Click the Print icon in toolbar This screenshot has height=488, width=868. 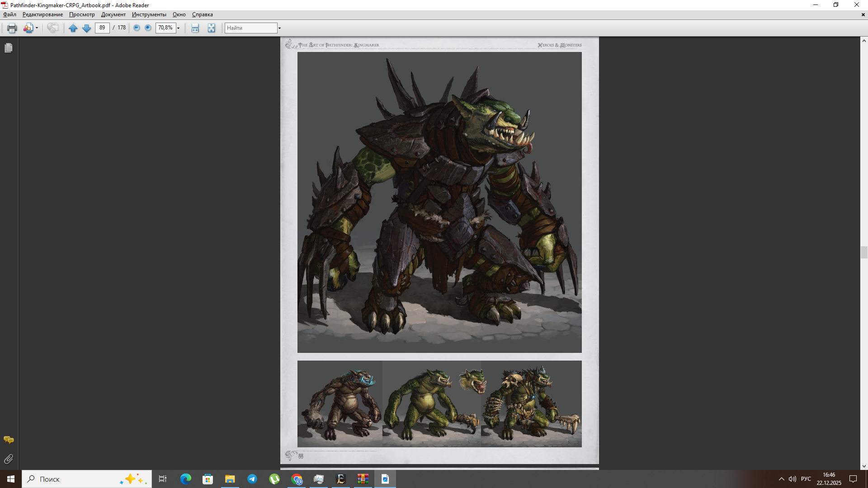click(x=12, y=28)
